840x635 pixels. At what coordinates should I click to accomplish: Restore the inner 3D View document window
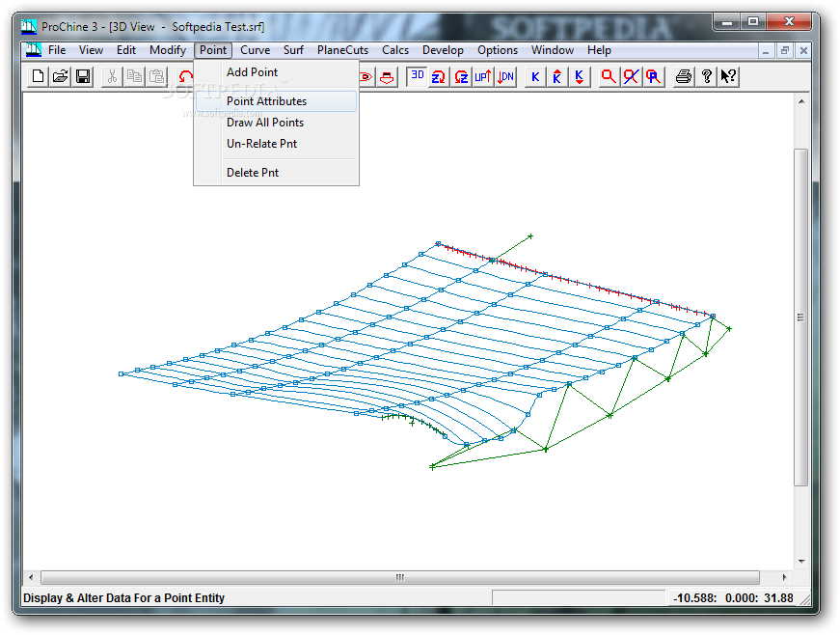(785, 51)
